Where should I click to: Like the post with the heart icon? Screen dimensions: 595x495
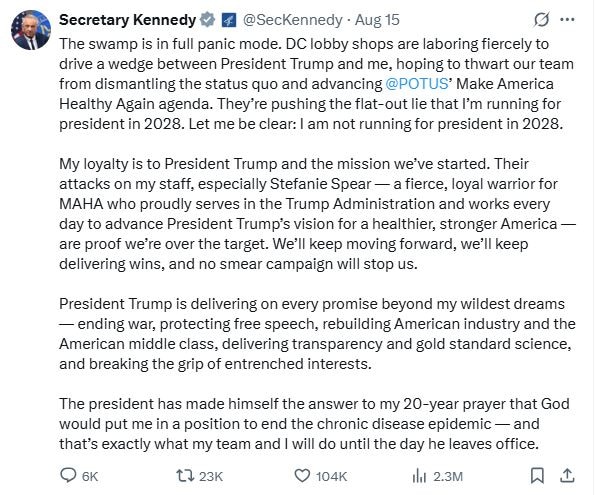click(302, 476)
